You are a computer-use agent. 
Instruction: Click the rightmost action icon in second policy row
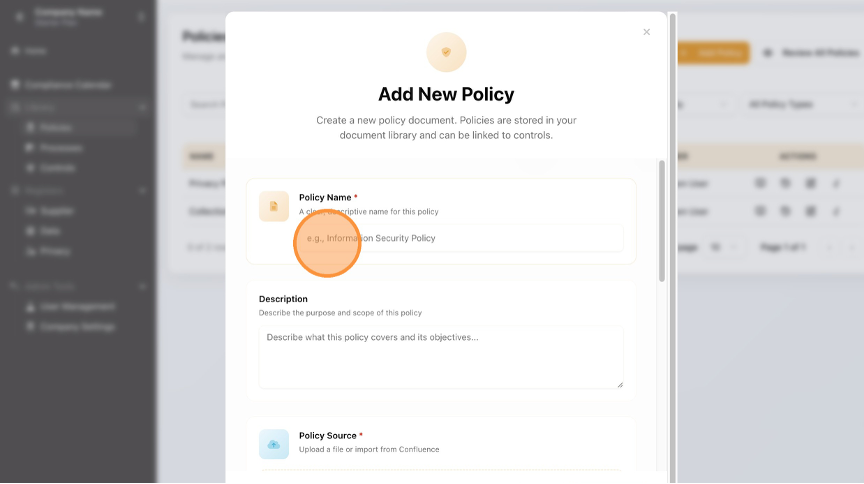coord(836,211)
